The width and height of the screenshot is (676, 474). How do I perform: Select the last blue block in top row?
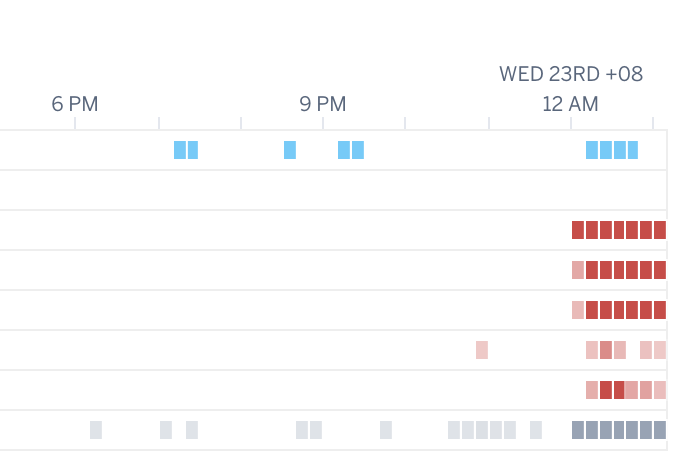click(633, 150)
